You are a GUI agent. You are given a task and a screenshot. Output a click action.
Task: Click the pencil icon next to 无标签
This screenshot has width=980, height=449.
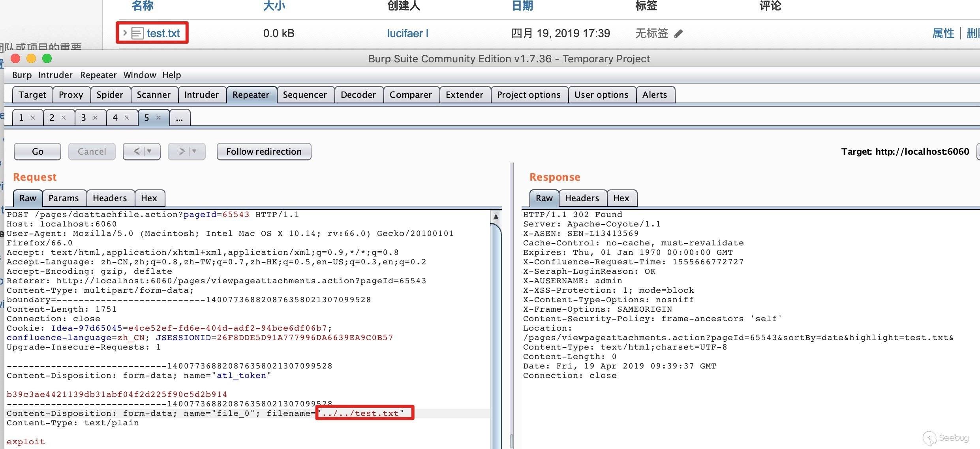click(678, 34)
